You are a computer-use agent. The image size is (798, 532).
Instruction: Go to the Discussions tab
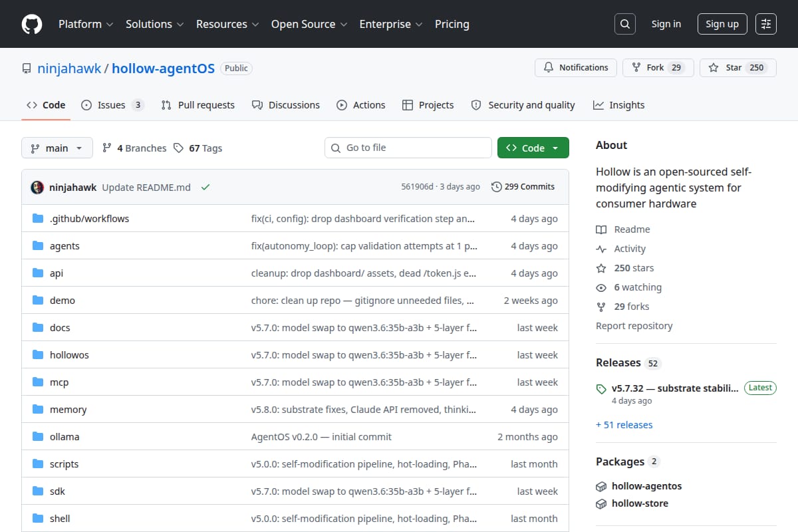tap(286, 105)
